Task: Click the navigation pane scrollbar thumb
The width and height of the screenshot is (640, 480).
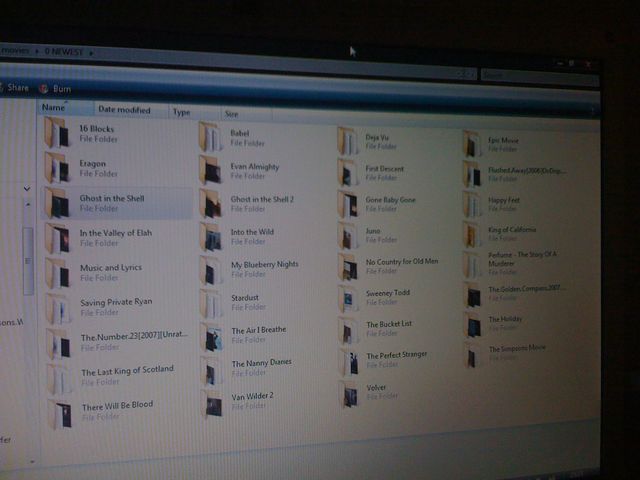Action: [x=28, y=260]
